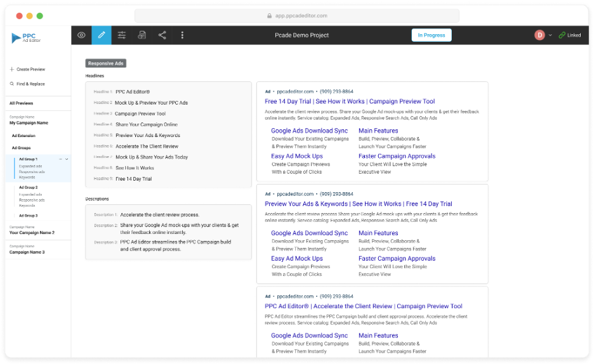Open Keywords under Ad Group 2
The image size is (594, 364).
click(x=27, y=205)
